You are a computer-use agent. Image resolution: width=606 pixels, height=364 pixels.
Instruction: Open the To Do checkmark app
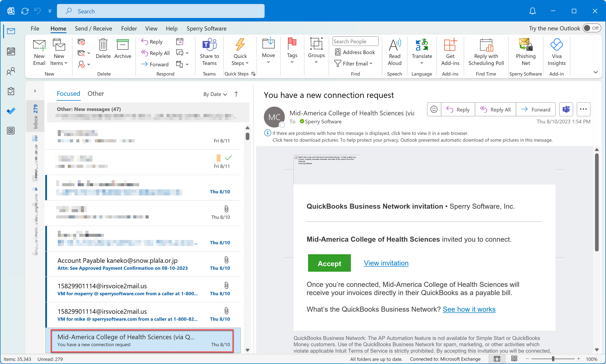11,111
